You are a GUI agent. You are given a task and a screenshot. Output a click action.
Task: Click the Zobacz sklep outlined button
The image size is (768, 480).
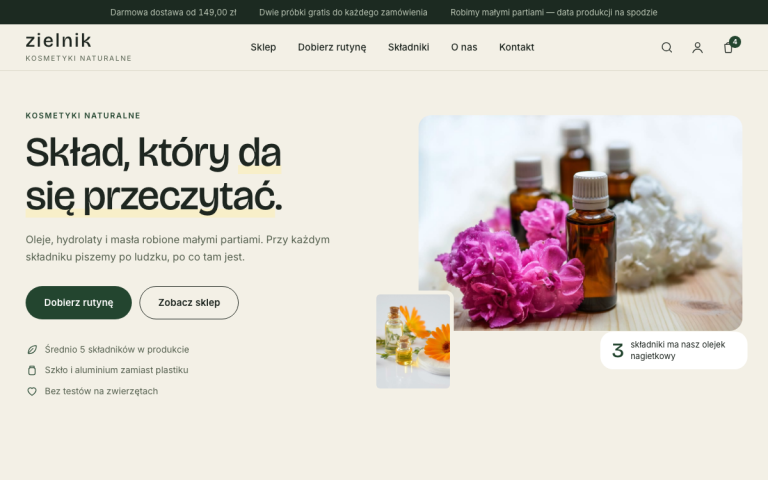point(189,303)
